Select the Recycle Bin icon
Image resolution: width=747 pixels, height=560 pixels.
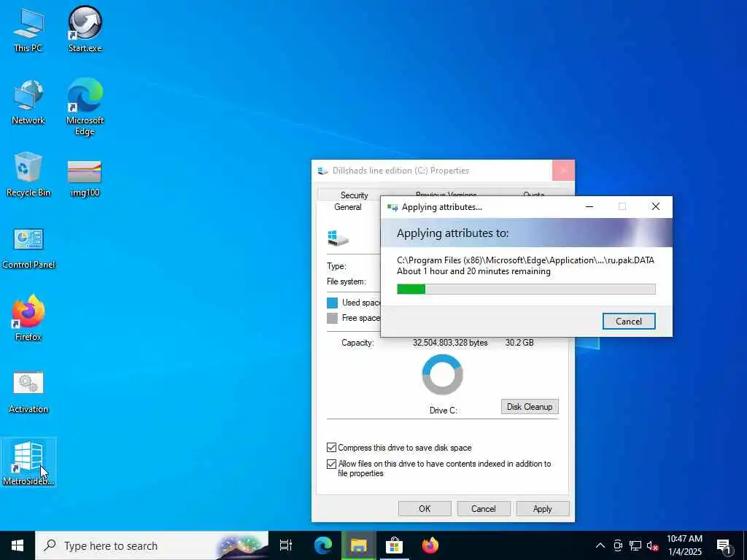[x=28, y=174]
